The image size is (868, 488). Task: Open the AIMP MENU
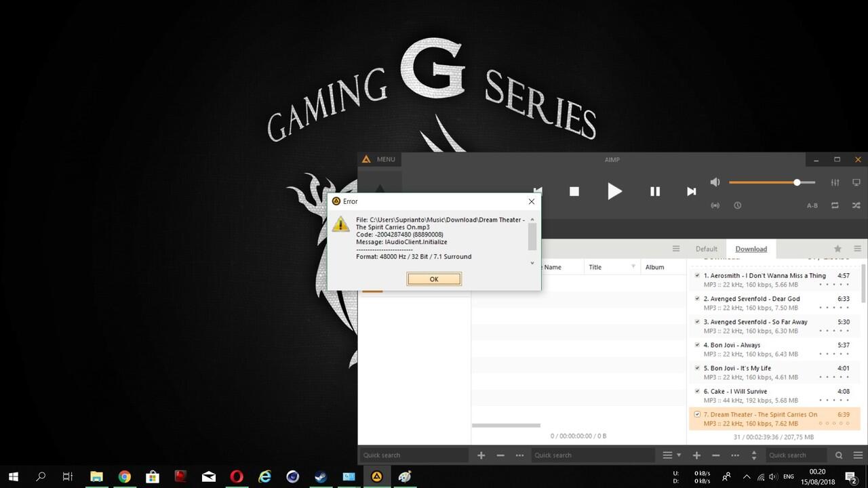pos(379,159)
